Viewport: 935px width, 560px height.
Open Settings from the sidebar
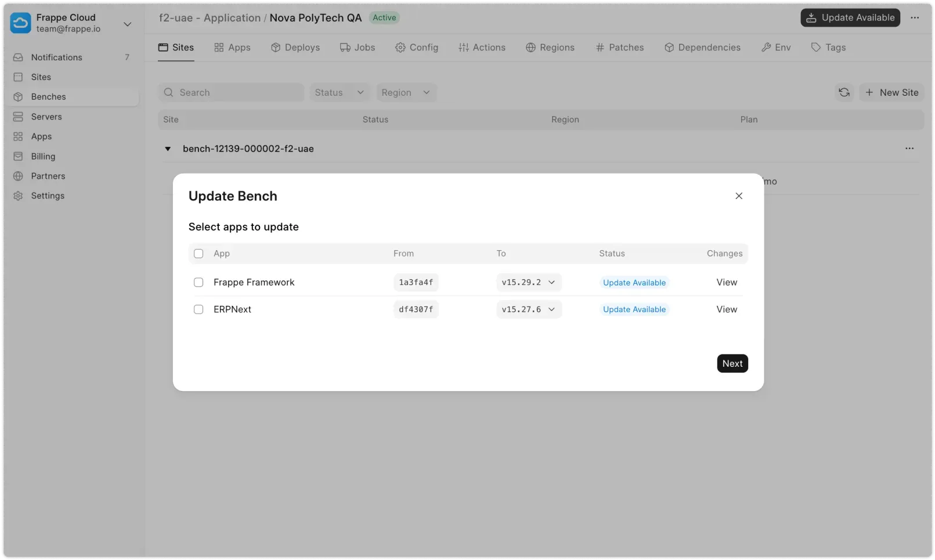click(x=47, y=196)
